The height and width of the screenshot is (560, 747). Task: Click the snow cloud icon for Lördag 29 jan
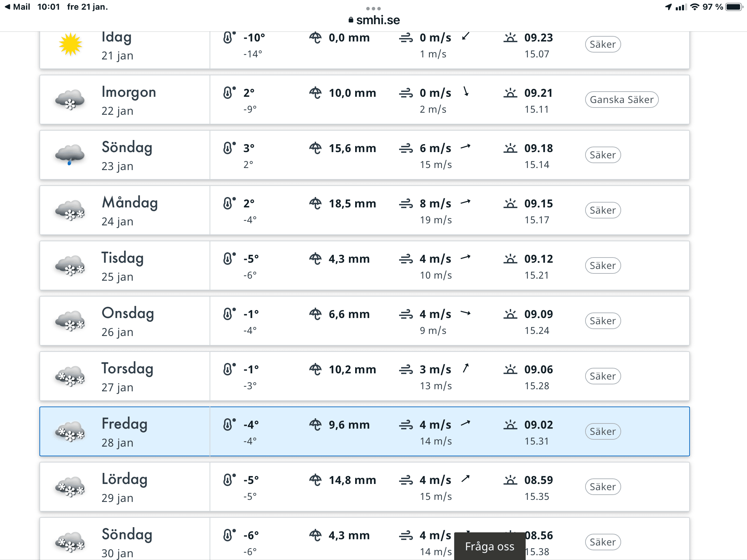[70, 487]
